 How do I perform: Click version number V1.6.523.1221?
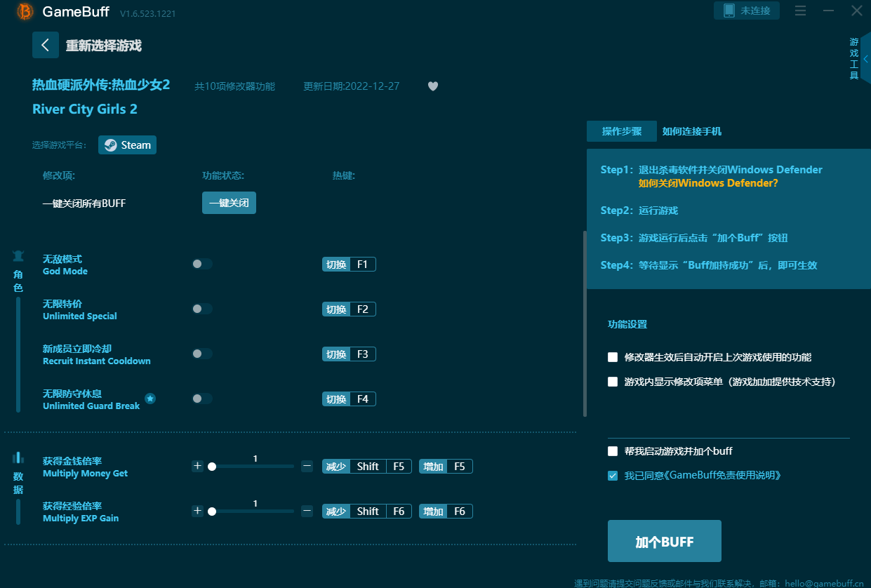(148, 14)
